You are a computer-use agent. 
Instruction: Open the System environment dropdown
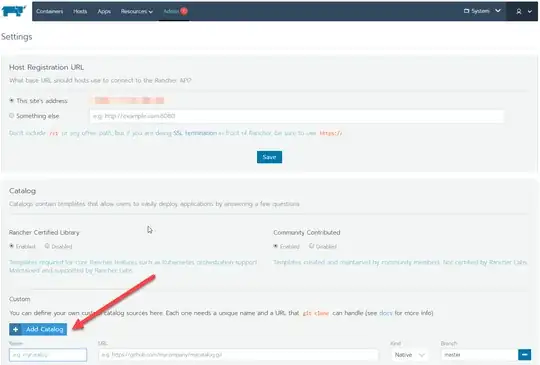[482, 11]
